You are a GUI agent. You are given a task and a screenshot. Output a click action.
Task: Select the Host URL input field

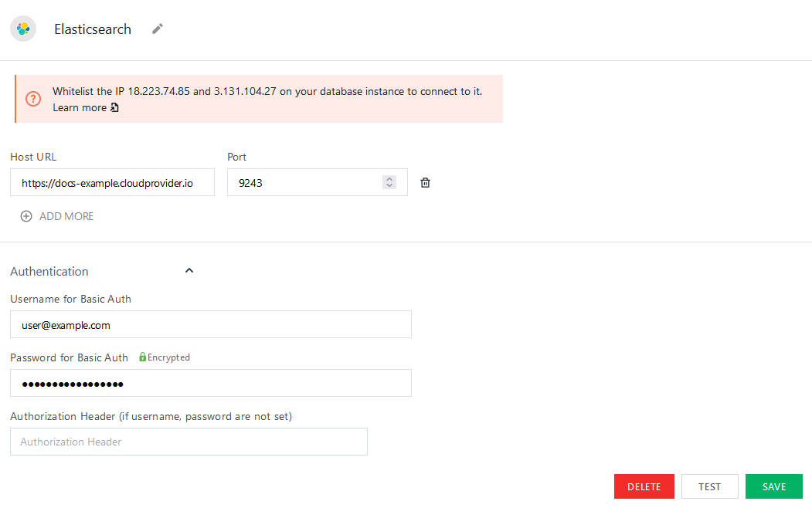coord(112,182)
